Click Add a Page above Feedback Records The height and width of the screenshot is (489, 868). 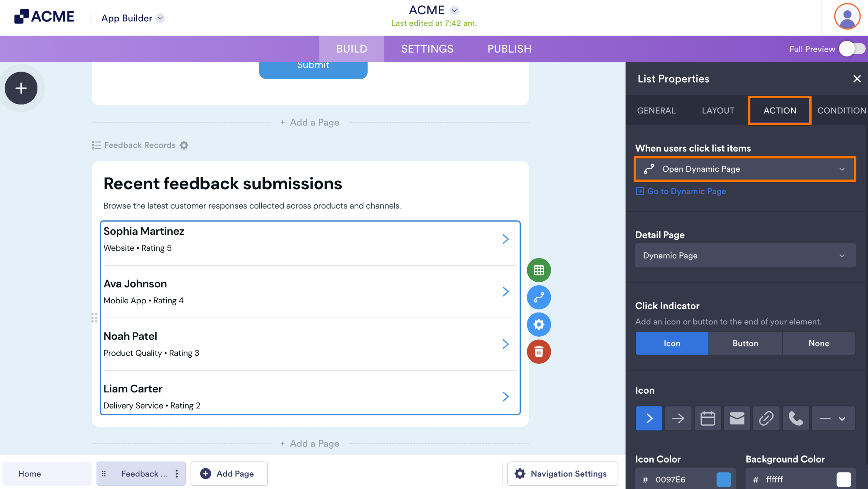[x=310, y=123]
